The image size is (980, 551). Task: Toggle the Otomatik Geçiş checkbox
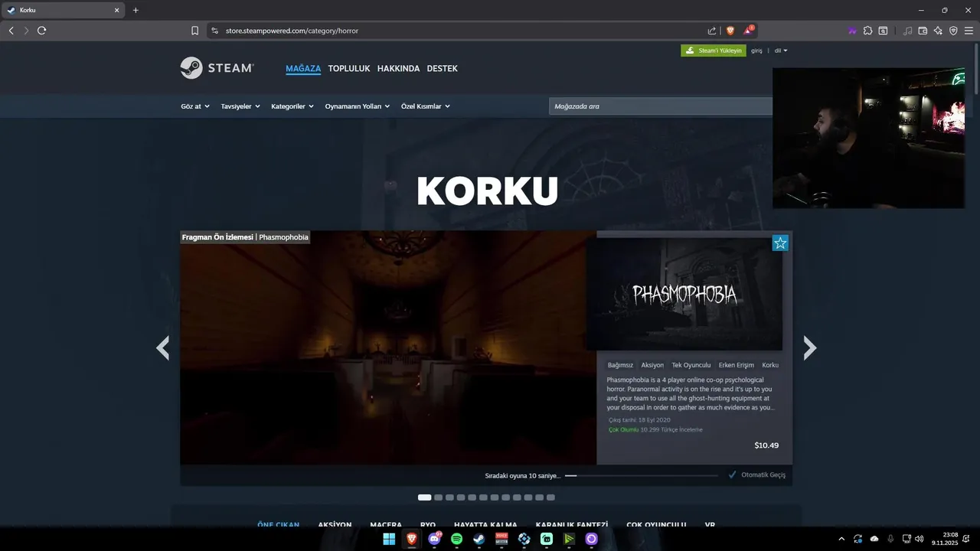(733, 474)
